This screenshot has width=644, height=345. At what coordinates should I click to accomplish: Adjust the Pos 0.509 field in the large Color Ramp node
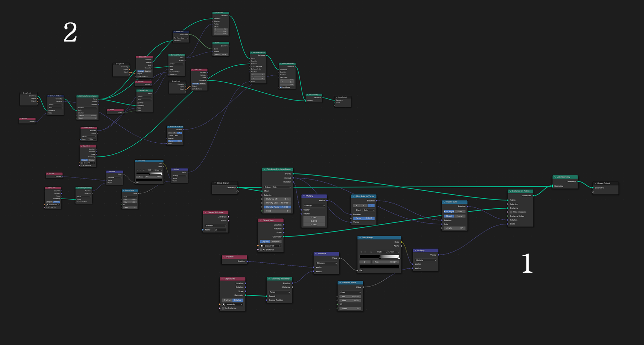pos(385,262)
